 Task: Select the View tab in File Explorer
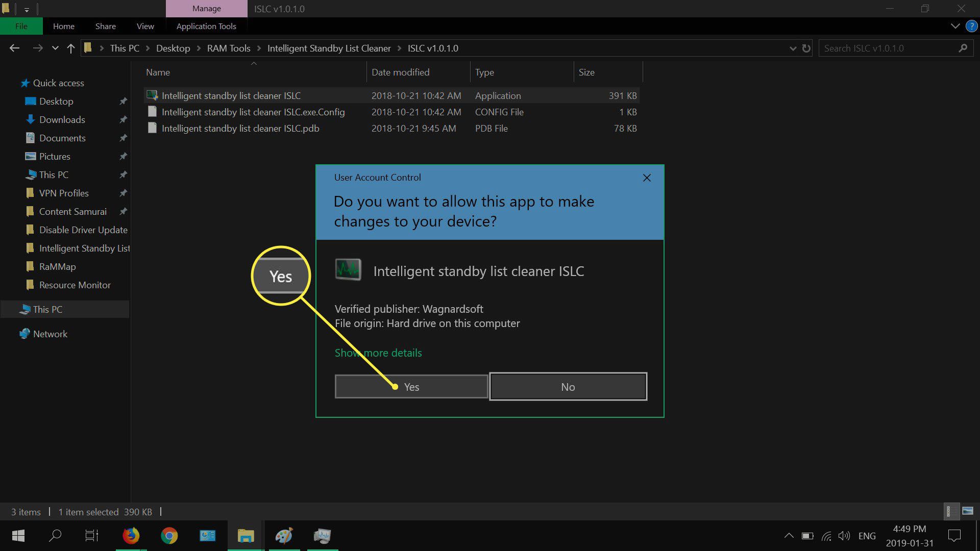[145, 26]
